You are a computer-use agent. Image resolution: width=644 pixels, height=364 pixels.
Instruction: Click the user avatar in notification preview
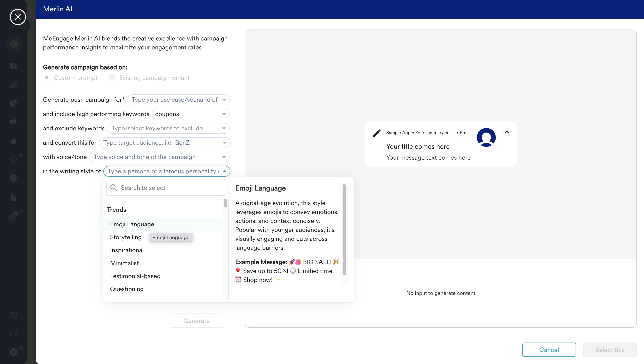486,137
